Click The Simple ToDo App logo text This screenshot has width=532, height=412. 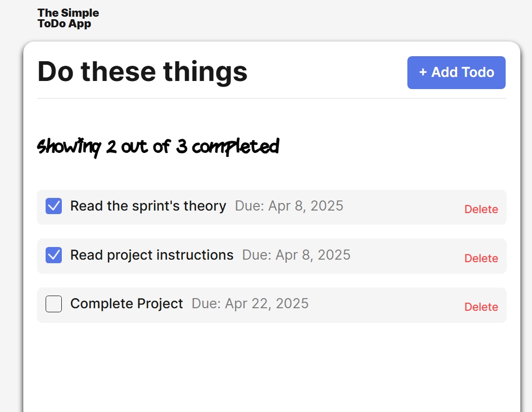click(68, 18)
